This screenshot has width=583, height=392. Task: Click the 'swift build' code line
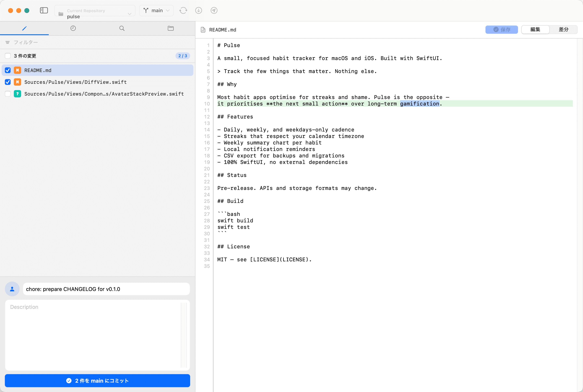[x=235, y=221]
